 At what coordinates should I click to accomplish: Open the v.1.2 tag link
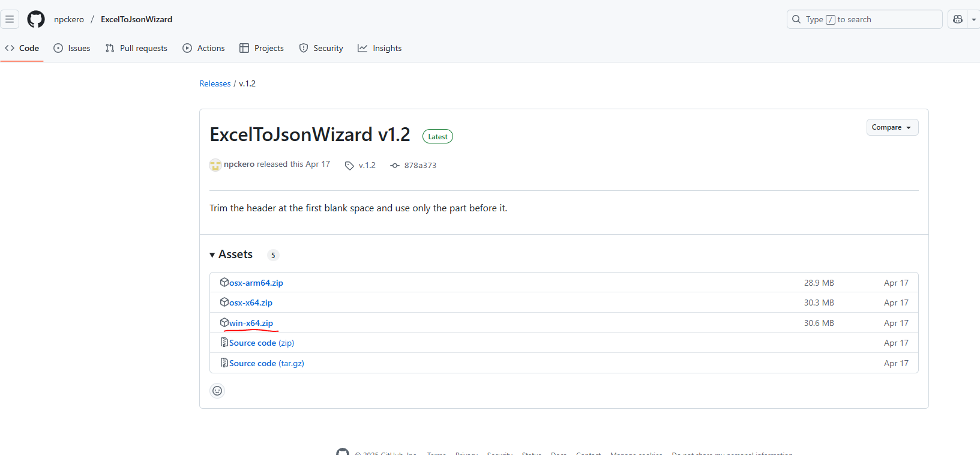coord(367,165)
